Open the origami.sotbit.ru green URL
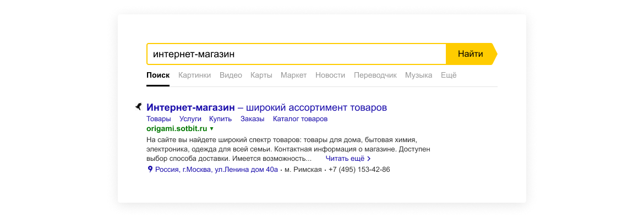The image size is (644, 217). click(x=177, y=129)
